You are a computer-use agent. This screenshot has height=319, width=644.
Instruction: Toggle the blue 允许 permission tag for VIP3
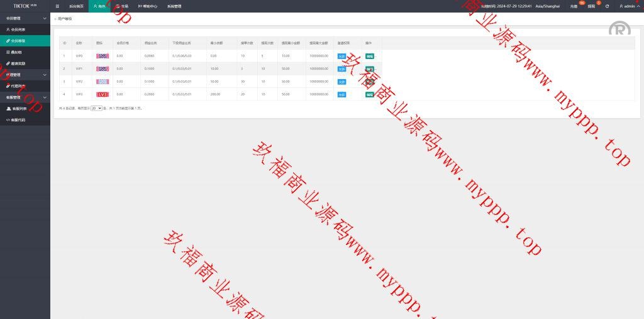[x=341, y=94]
